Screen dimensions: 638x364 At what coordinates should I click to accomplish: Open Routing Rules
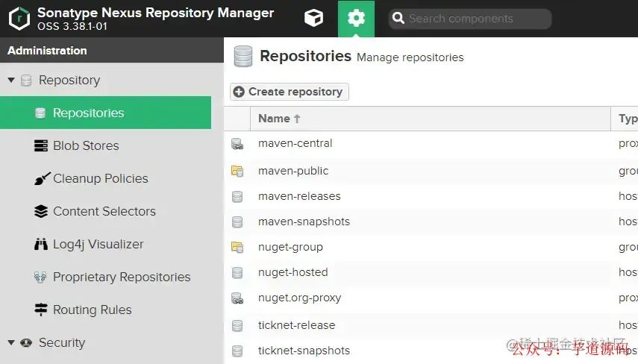[93, 310]
